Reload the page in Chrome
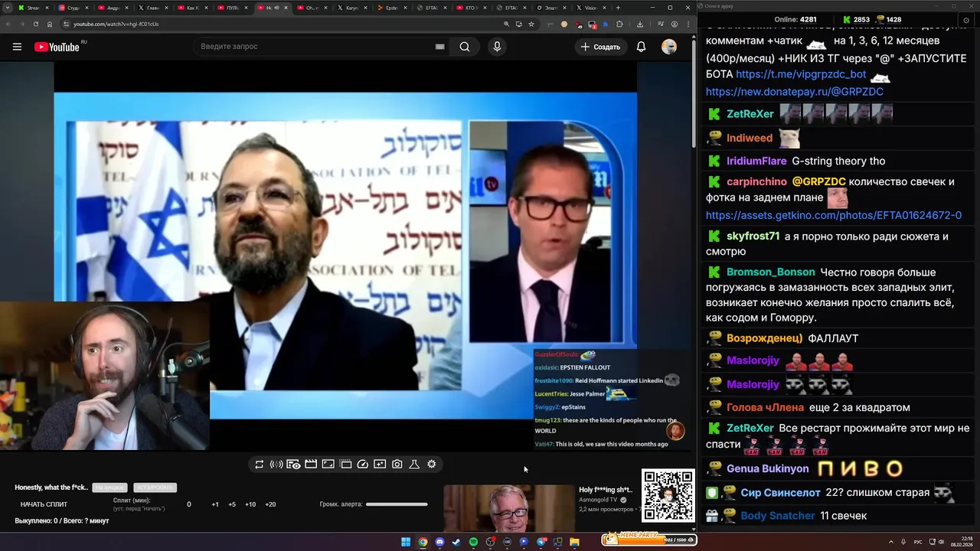Image resolution: width=980 pixels, height=551 pixels. (34, 24)
